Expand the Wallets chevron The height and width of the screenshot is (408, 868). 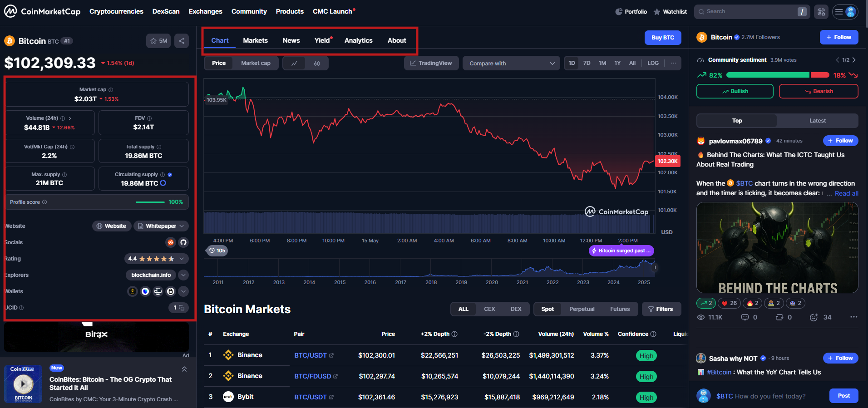point(183,291)
